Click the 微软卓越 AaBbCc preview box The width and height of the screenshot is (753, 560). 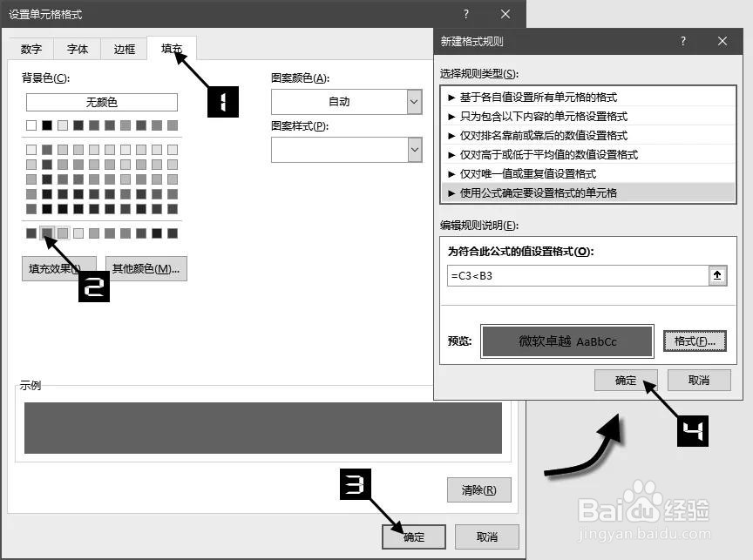pyautogui.click(x=567, y=341)
